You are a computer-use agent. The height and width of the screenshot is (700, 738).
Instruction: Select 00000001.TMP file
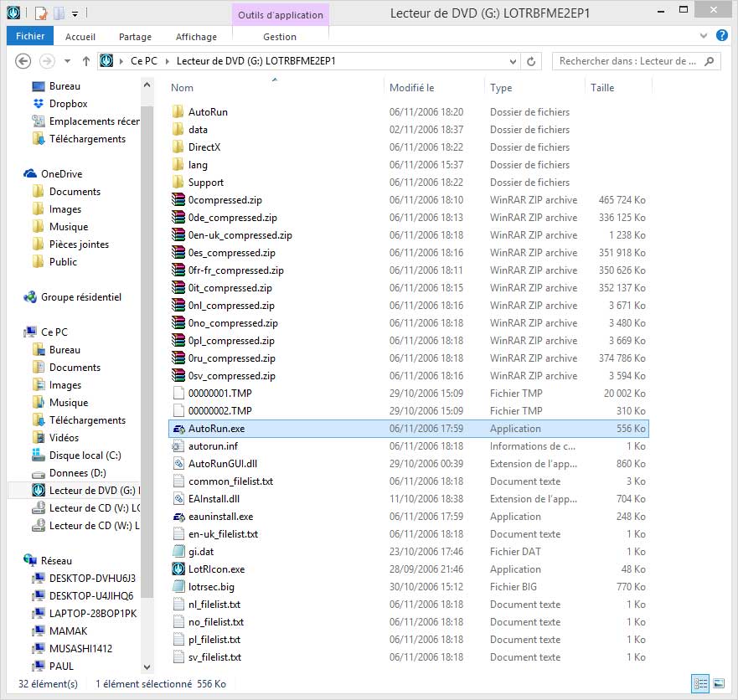point(219,394)
